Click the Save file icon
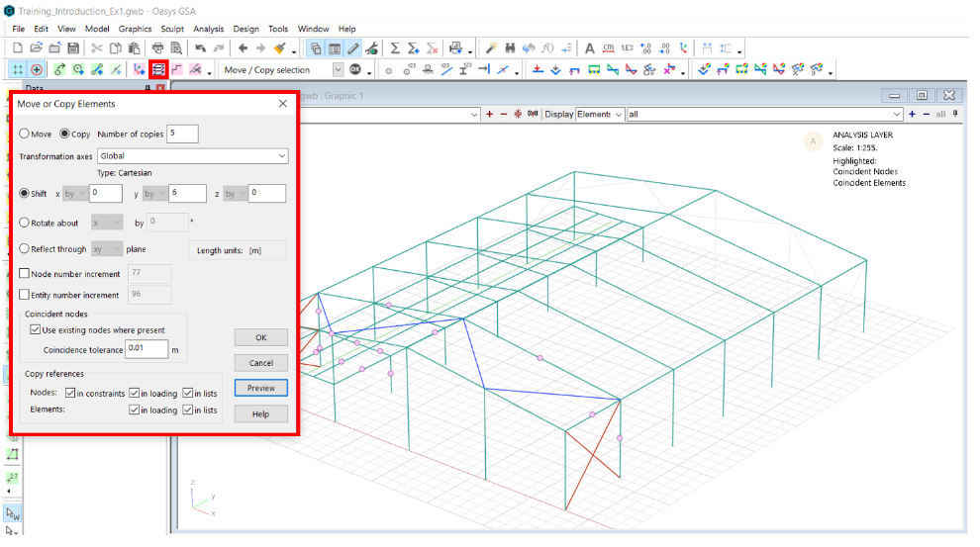The height and width of the screenshot is (547, 980). click(73, 48)
